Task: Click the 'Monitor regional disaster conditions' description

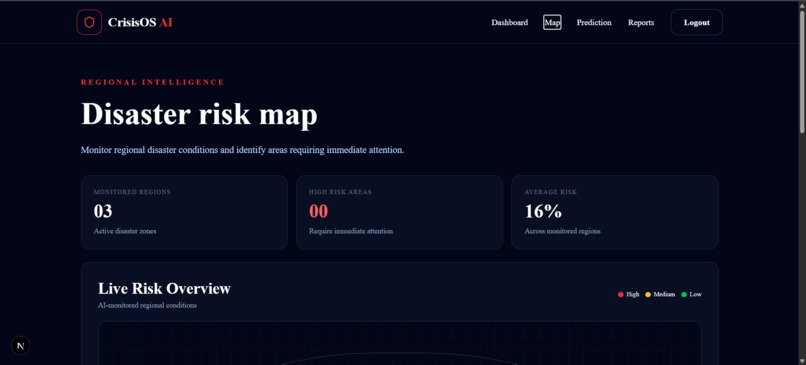Action: 243,151
